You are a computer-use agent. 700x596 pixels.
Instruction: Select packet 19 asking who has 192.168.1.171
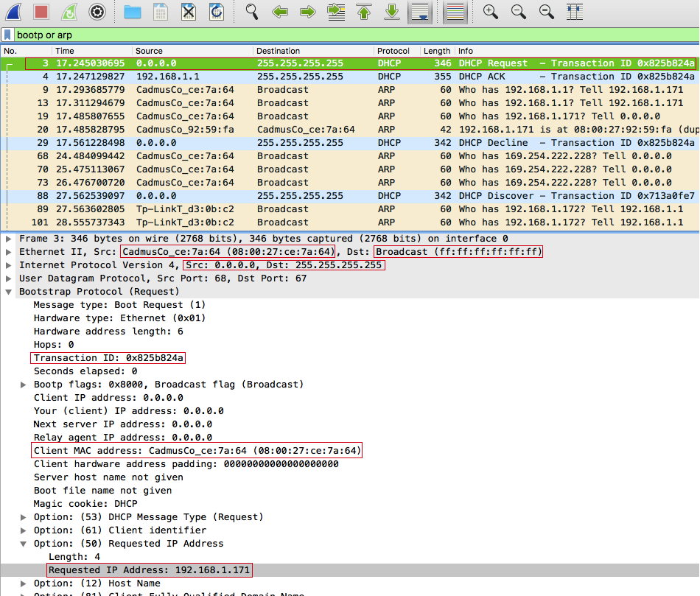click(x=350, y=116)
